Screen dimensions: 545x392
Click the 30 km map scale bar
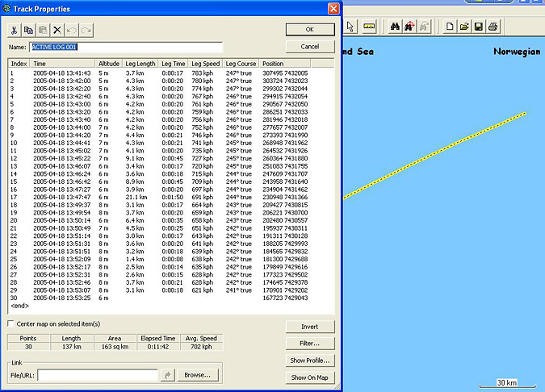pyautogui.click(x=507, y=383)
